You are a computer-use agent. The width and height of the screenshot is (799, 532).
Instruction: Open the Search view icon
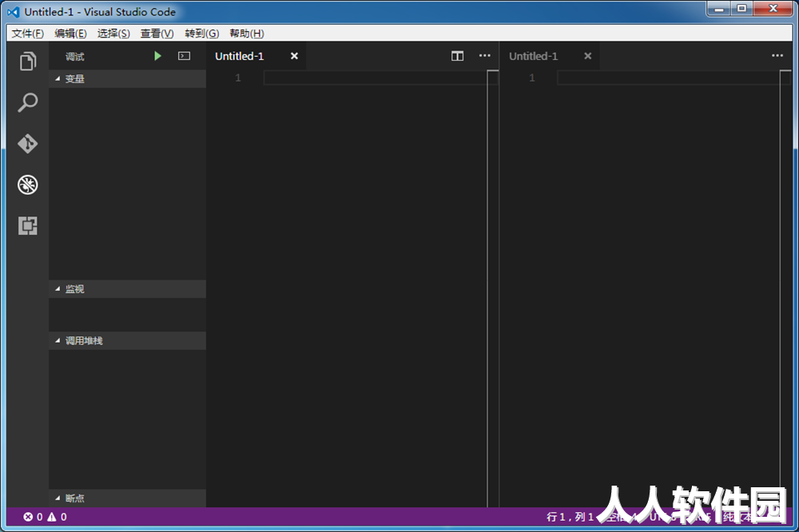27,102
